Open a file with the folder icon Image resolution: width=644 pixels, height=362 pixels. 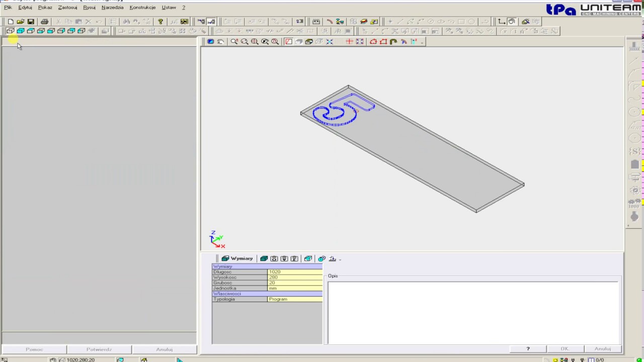(x=20, y=22)
